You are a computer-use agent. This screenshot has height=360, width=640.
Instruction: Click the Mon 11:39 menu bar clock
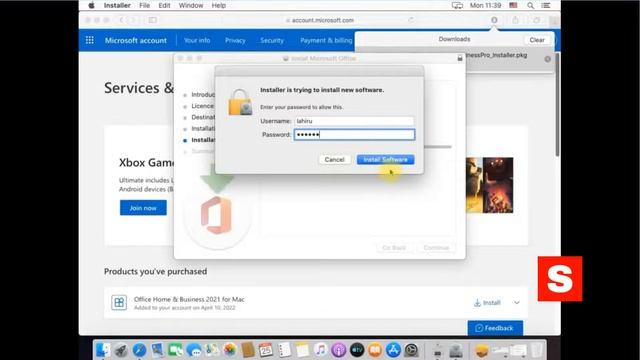click(x=485, y=5)
